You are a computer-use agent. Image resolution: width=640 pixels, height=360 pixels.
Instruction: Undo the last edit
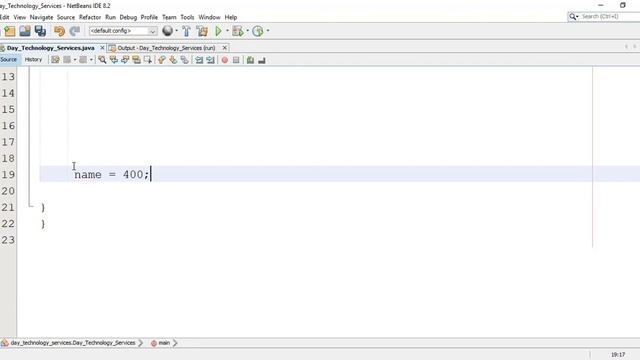[60, 31]
